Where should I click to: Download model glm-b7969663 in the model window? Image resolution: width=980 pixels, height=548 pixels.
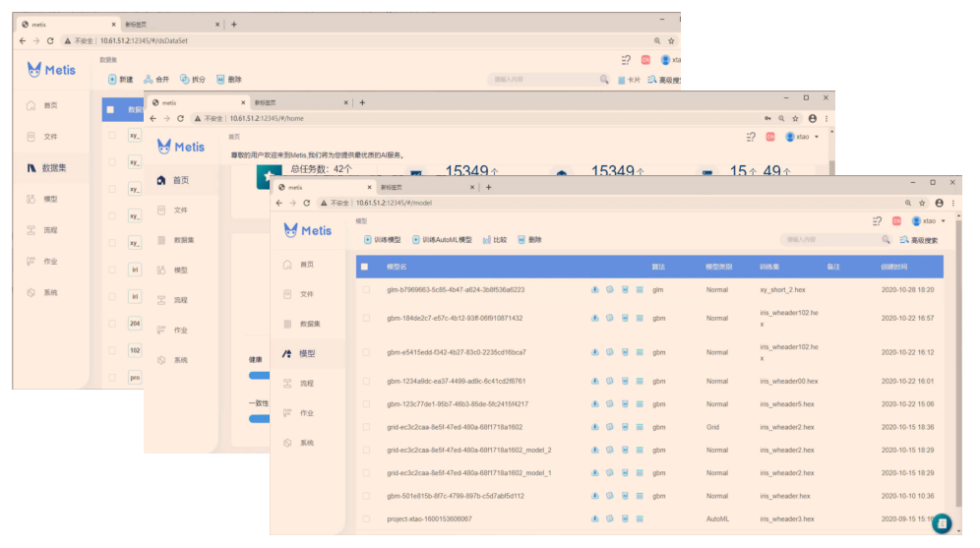tap(595, 290)
